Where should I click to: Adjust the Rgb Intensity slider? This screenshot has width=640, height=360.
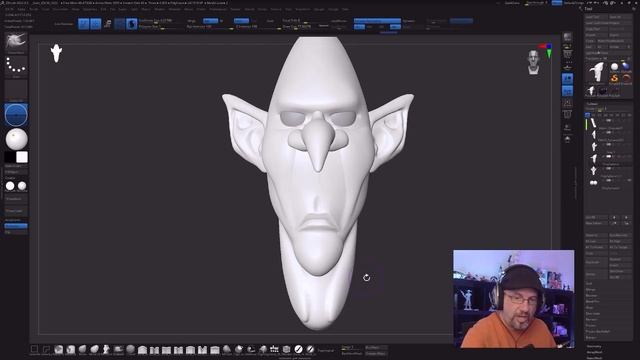[210, 27]
